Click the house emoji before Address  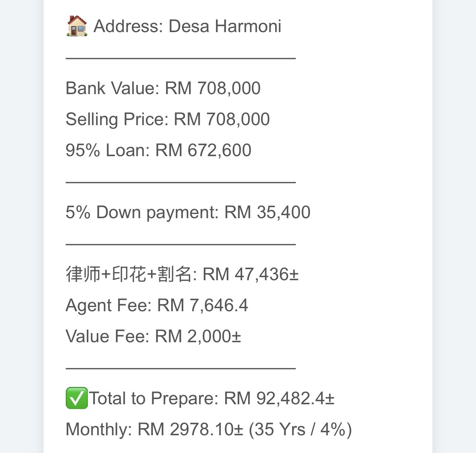77,26
